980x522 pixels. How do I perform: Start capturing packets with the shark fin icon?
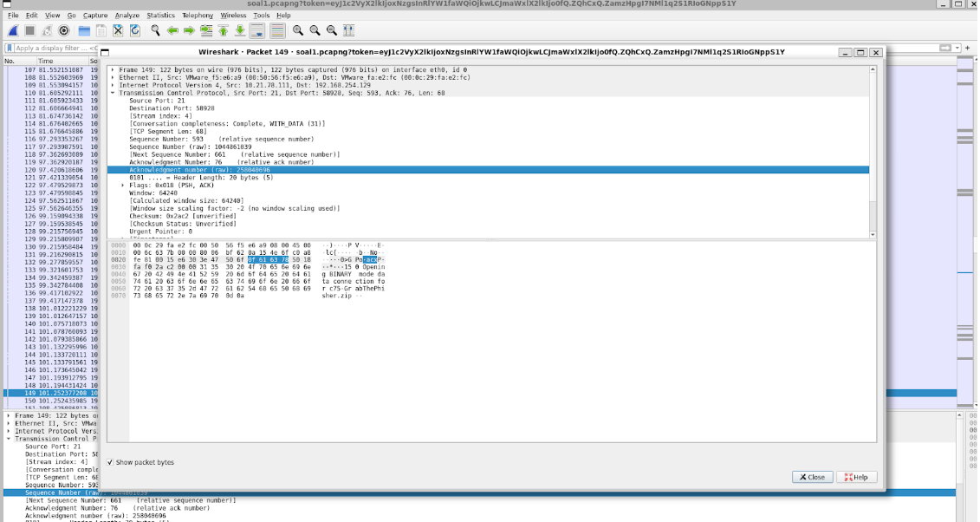click(x=13, y=30)
